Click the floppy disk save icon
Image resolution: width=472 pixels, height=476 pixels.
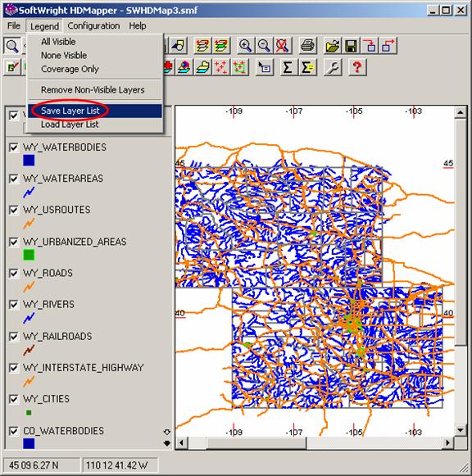tap(352, 46)
